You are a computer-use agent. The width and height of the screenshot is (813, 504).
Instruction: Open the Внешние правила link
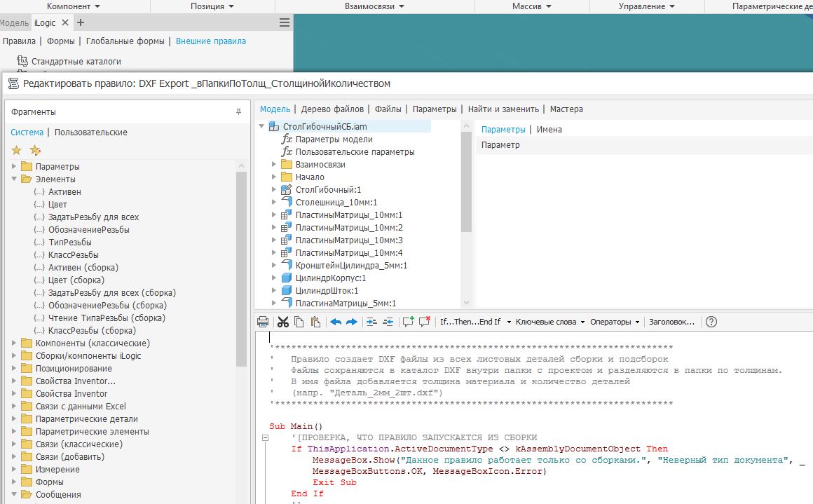(x=210, y=41)
